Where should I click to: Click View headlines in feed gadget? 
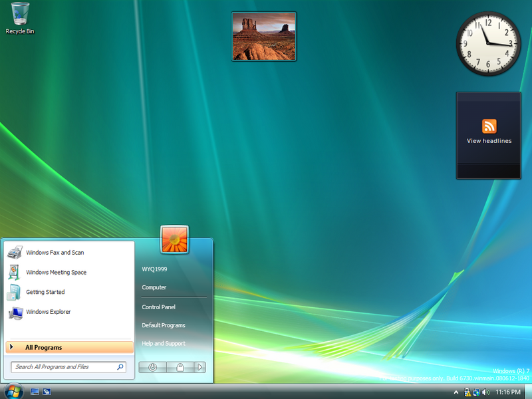tap(489, 141)
